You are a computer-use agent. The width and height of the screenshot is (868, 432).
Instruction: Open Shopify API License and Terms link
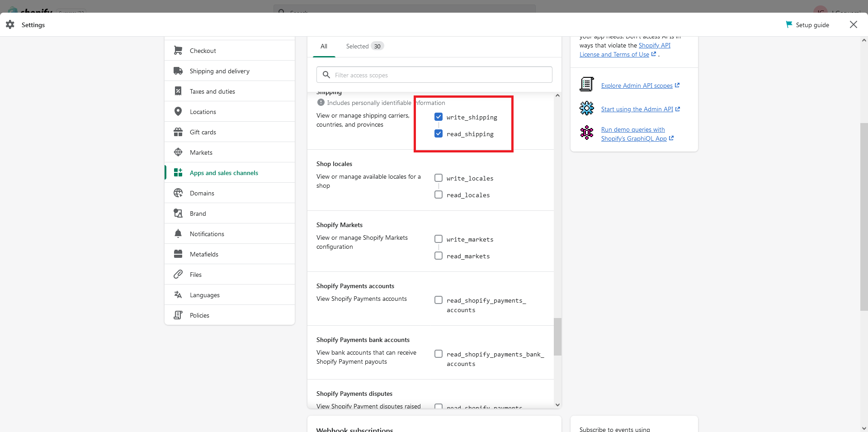pyautogui.click(x=625, y=50)
